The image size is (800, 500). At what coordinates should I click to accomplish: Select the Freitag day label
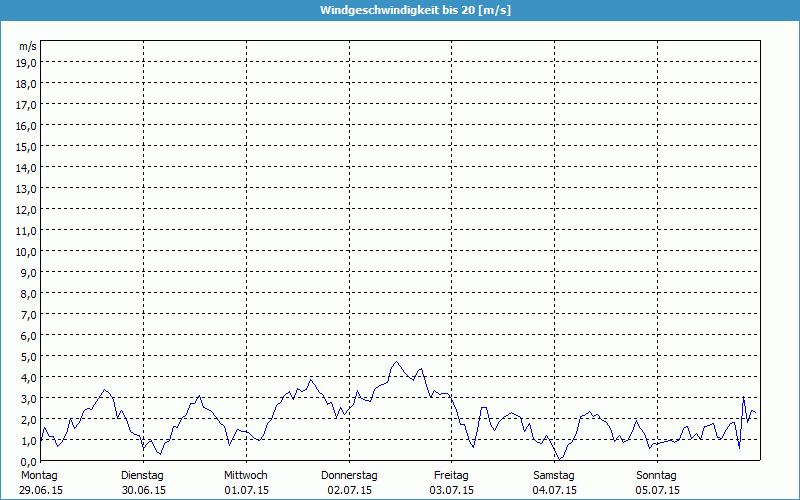[x=452, y=476]
